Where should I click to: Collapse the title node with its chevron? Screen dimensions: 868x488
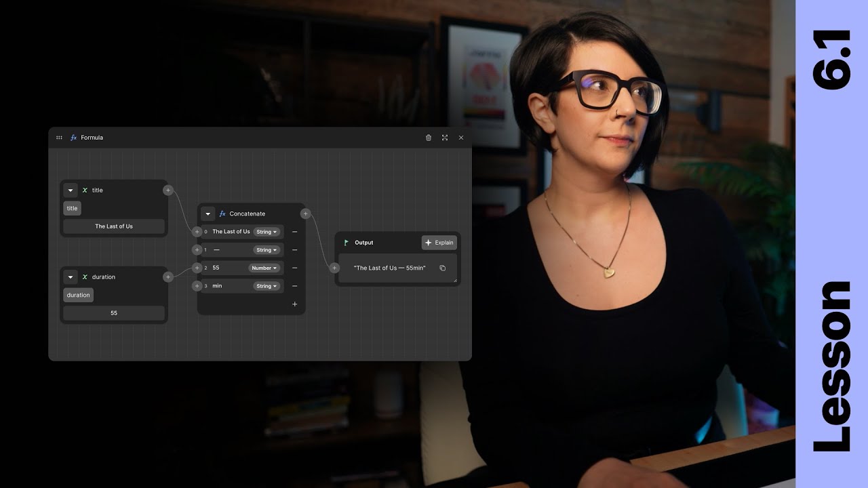[71, 190]
